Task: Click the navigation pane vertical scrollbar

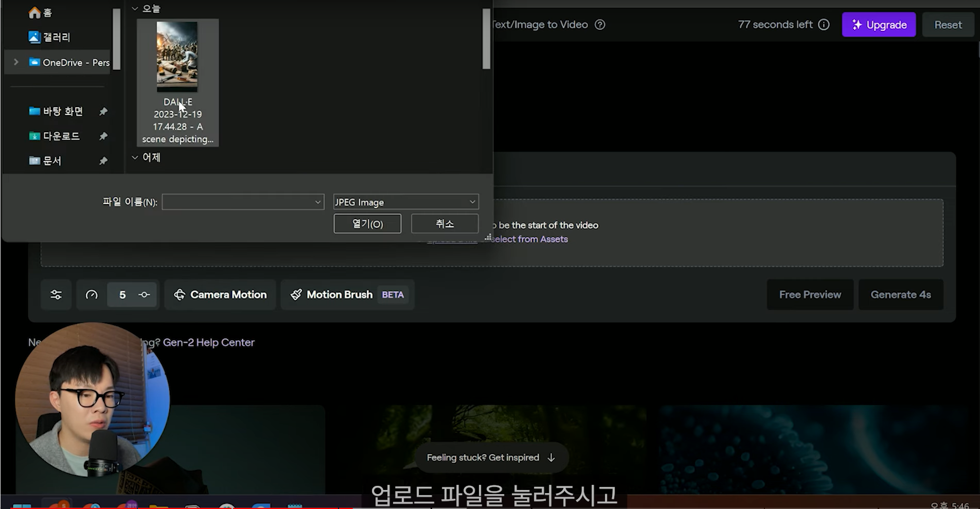Action: pyautogui.click(x=117, y=39)
